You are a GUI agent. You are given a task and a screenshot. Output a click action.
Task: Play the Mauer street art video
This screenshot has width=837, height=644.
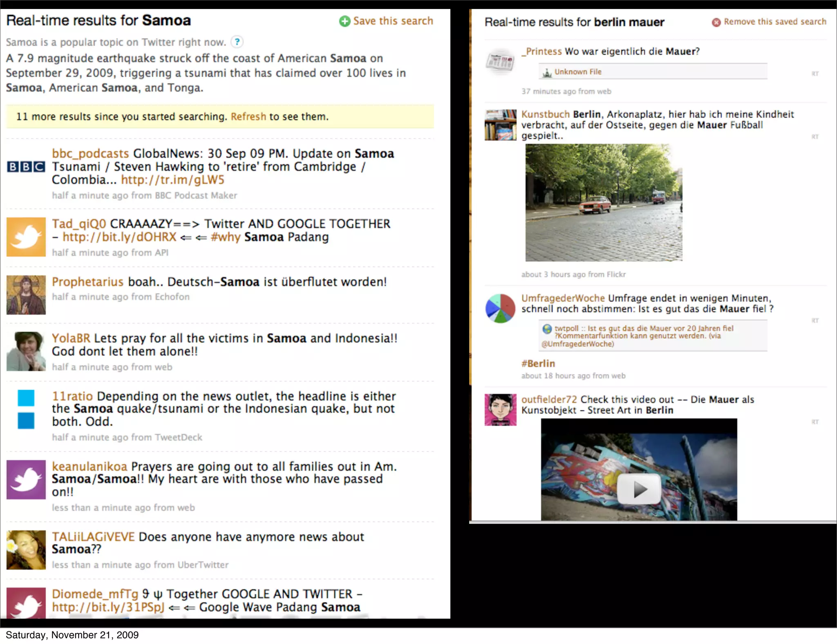pyautogui.click(x=639, y=489)
